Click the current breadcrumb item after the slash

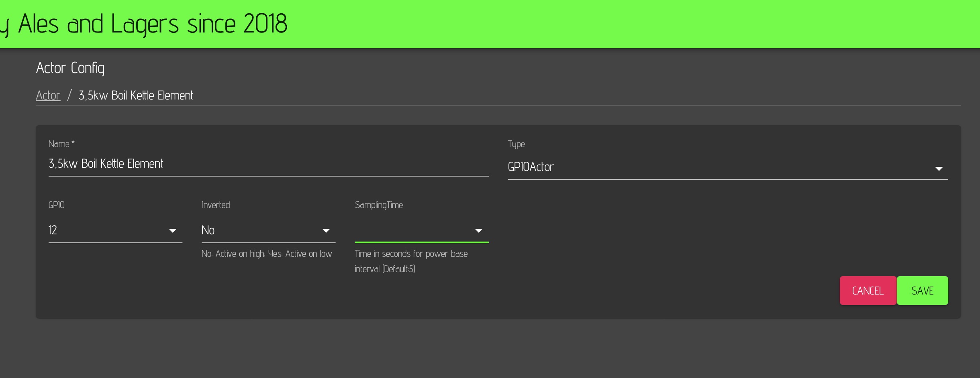click(136, 96)
